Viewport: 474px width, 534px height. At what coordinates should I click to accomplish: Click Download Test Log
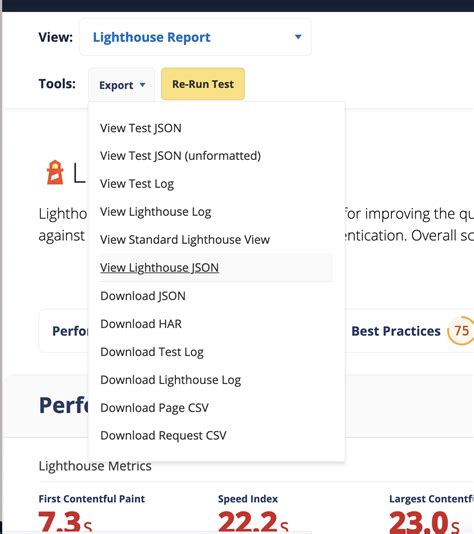click(152, 352)
